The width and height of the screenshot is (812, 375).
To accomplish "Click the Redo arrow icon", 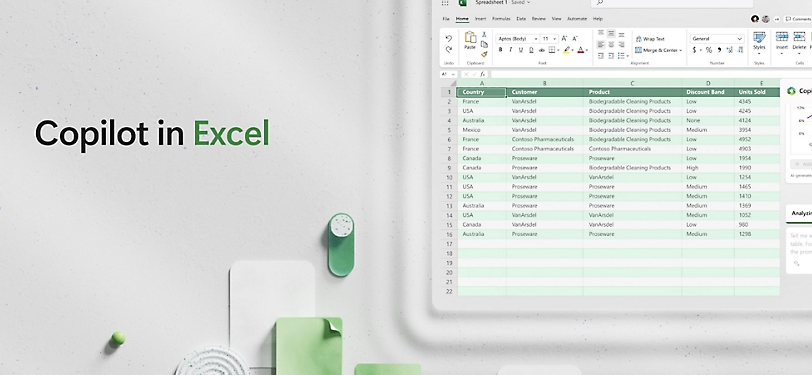I will point(448,49).
